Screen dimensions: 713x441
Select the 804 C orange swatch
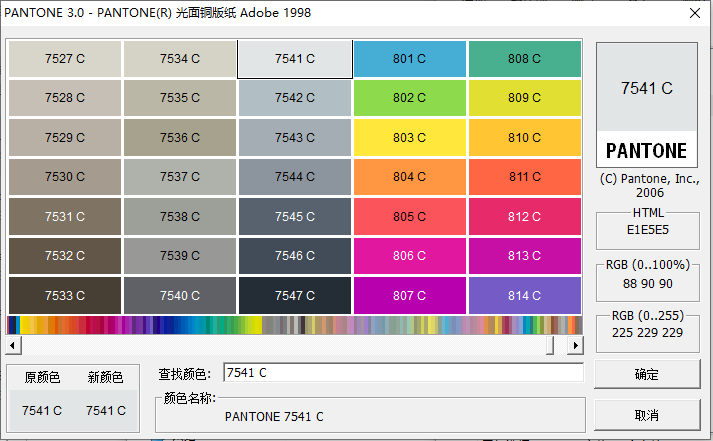click(410, 177)
